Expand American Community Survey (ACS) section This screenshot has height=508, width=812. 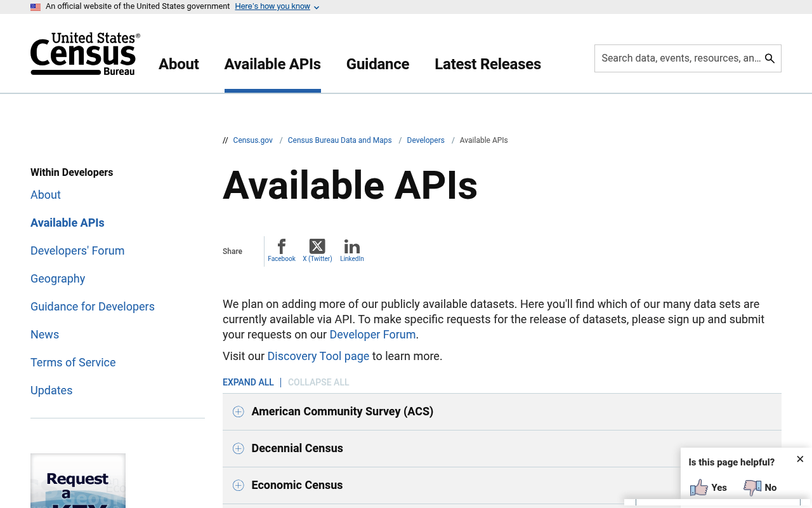502,411
